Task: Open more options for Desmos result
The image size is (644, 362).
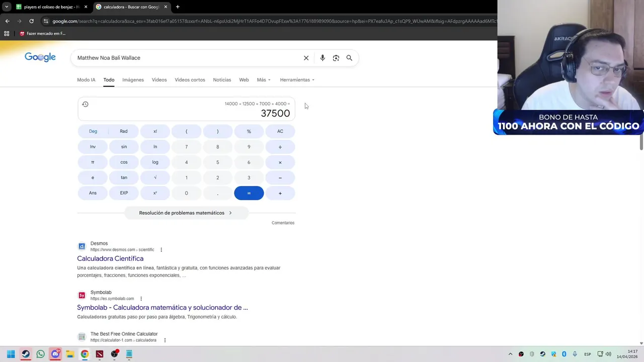Action: pos(161,250)
